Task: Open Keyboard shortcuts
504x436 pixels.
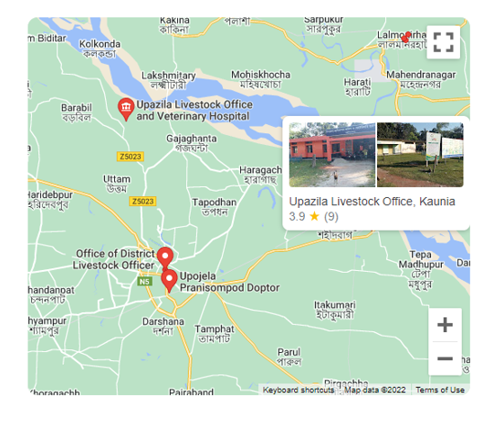Action: 299,390
